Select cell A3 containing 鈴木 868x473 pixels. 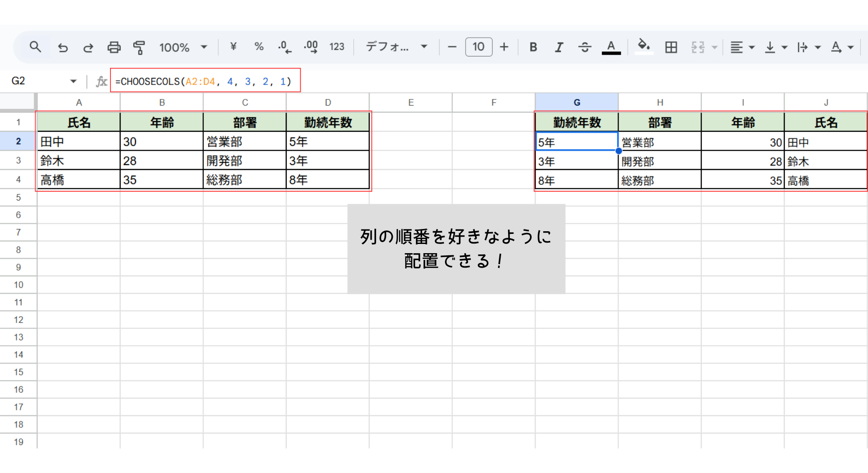79,161
